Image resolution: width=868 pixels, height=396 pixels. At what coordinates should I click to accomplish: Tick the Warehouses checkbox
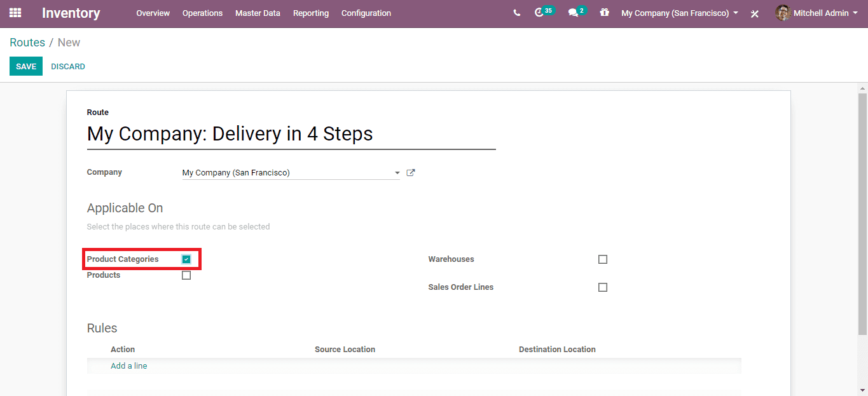click(603, 259)
